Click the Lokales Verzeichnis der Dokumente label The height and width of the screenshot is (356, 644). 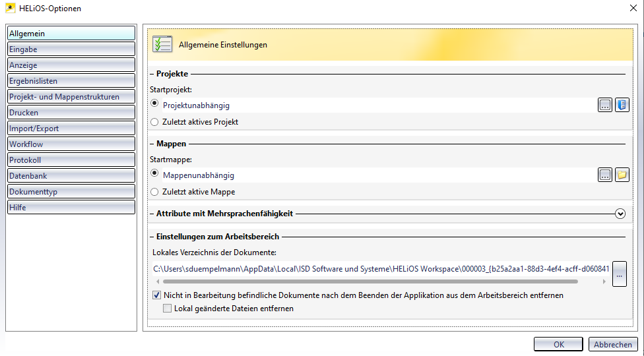(214, 252)
